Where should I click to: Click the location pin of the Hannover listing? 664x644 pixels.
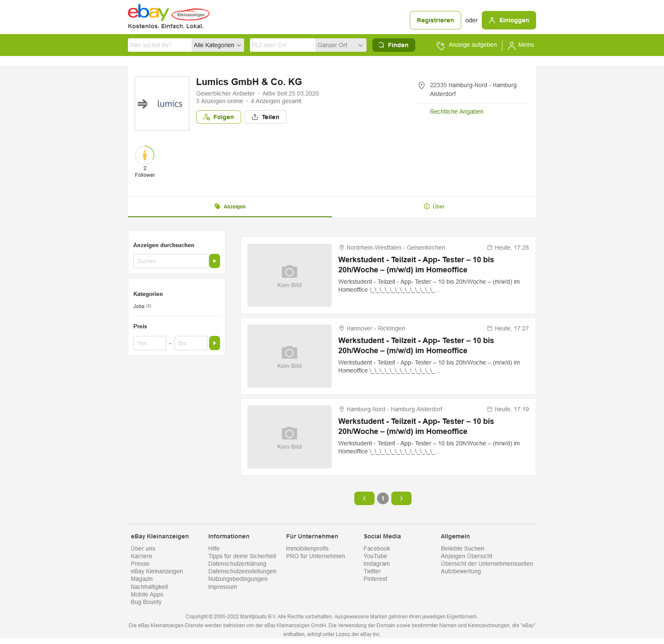(x=342, y=328)
